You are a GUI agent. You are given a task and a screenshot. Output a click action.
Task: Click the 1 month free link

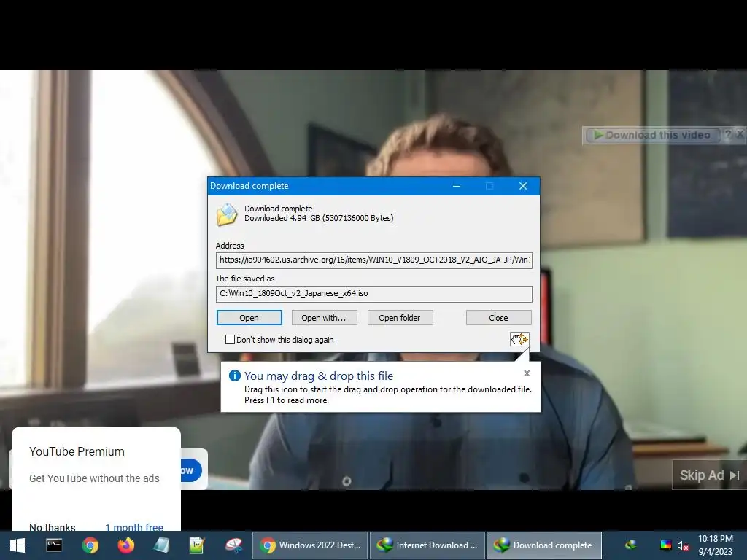[x=134, y=526]
